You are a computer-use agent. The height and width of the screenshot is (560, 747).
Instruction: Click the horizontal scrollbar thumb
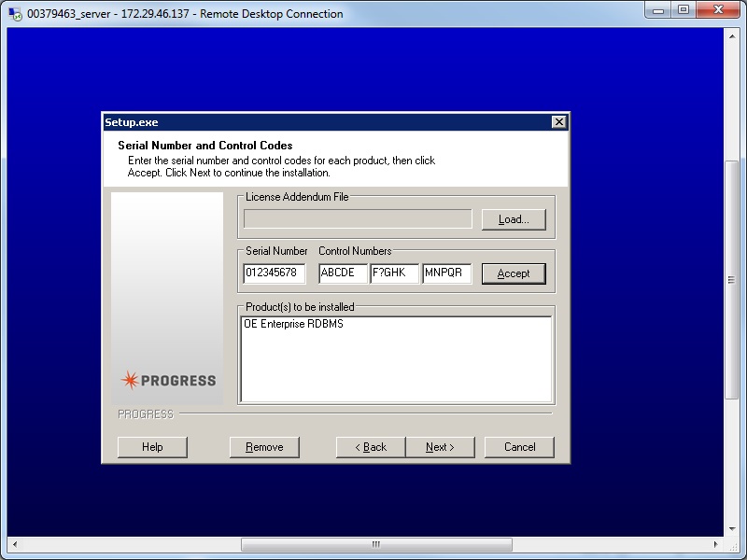pyautogui.click(x=376, y=544)
